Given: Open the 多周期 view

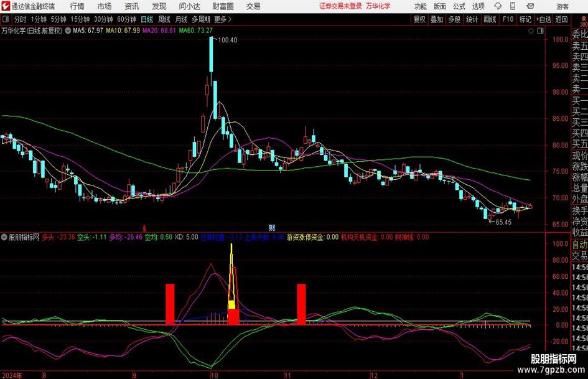Looking at the screenshot, I should [x=201, y=19].
